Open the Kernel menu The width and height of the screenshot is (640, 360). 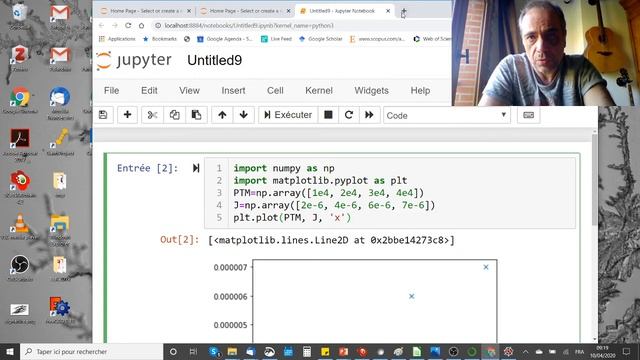click(319, 91)
